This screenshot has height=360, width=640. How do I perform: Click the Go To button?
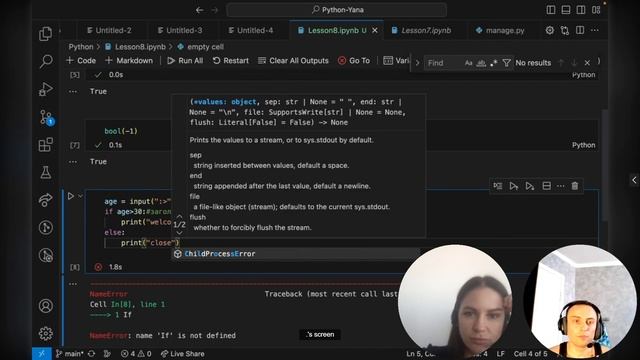coord(354,60)
